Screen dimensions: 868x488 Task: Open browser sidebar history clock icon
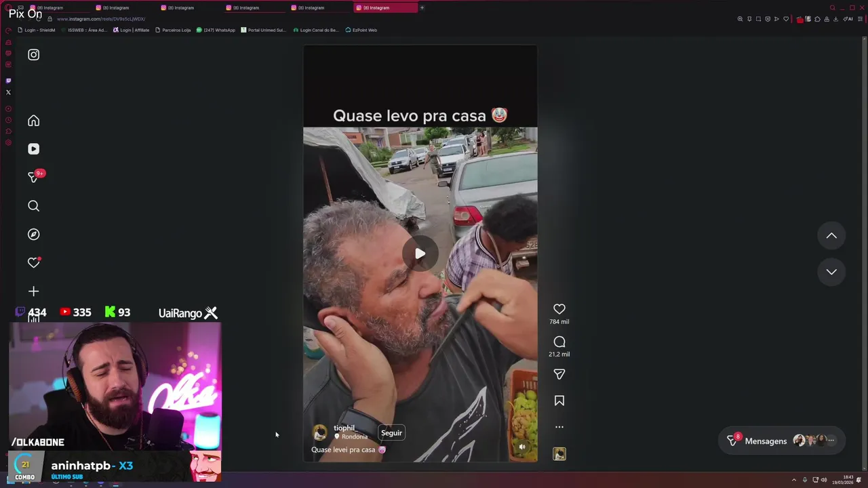coord(8,120)
